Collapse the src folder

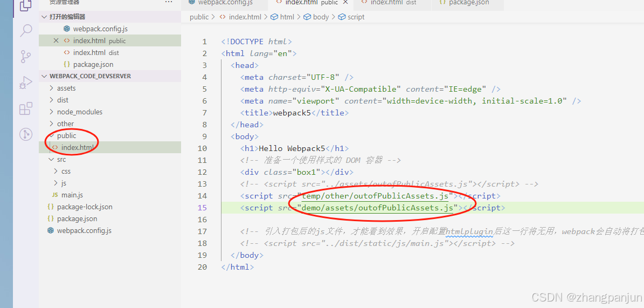(x=61, y=160)
